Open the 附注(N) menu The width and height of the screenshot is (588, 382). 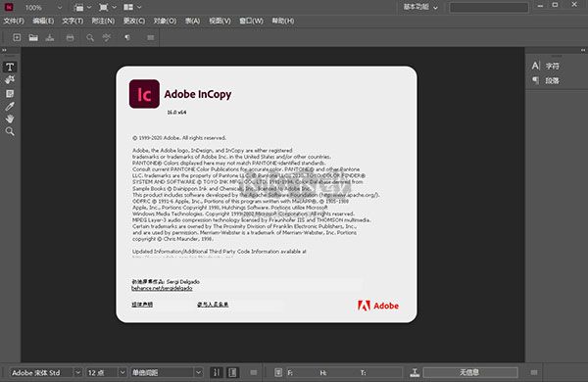tap(103, 21)
